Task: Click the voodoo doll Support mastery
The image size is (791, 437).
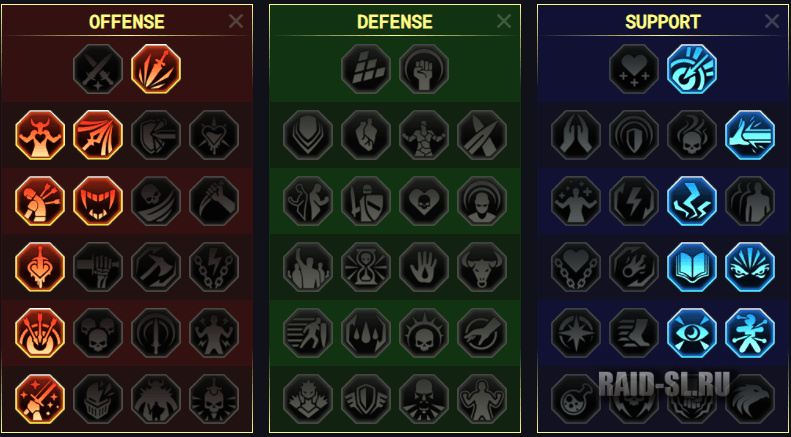Action: pyautogui.click(x=750, y=333)
